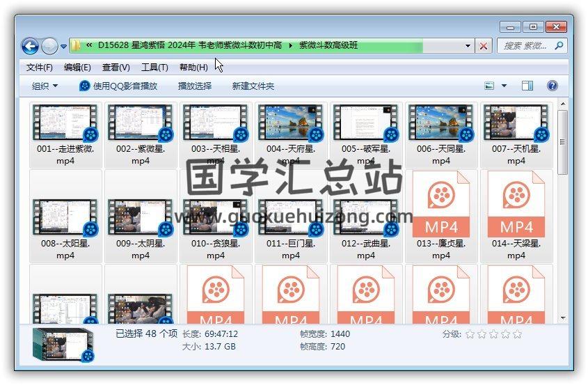
Task: Toggle the preview pane icon
Action: click(x=527, y=86)
